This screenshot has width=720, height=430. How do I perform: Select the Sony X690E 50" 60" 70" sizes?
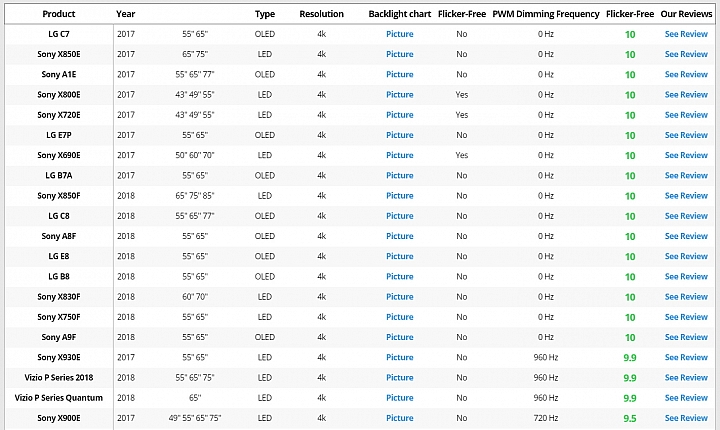pyautogui.click(x=195, y=155)
